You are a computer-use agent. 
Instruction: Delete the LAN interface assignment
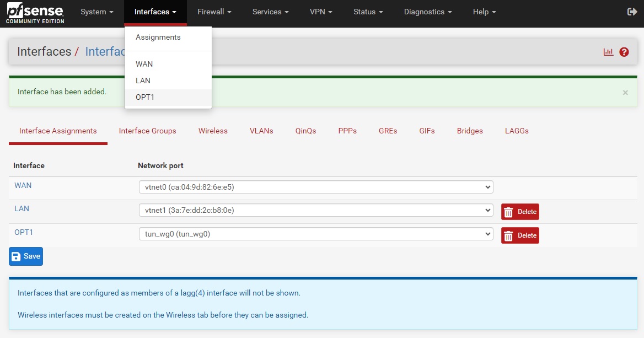click(519, 212)
